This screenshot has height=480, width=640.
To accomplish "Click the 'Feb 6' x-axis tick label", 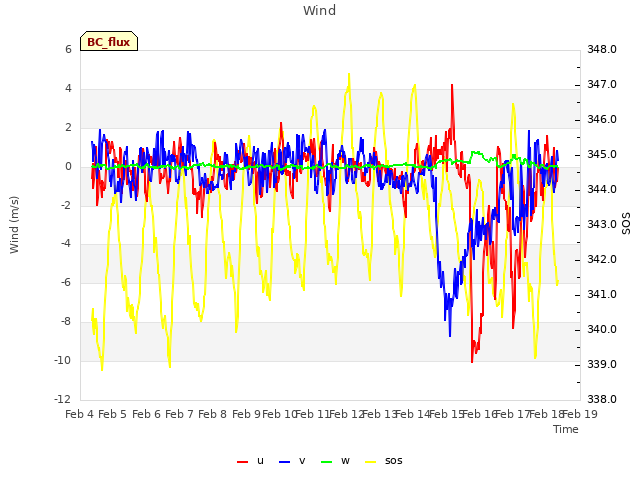I will pos(147,414).
